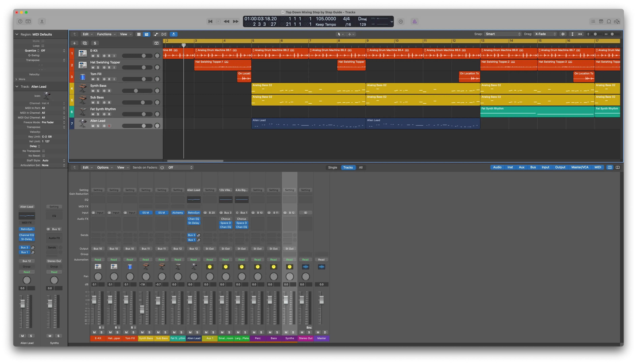Click the Sends on Faders power button
The height and width of the screenshot is (364, 637).
point(162,168)
